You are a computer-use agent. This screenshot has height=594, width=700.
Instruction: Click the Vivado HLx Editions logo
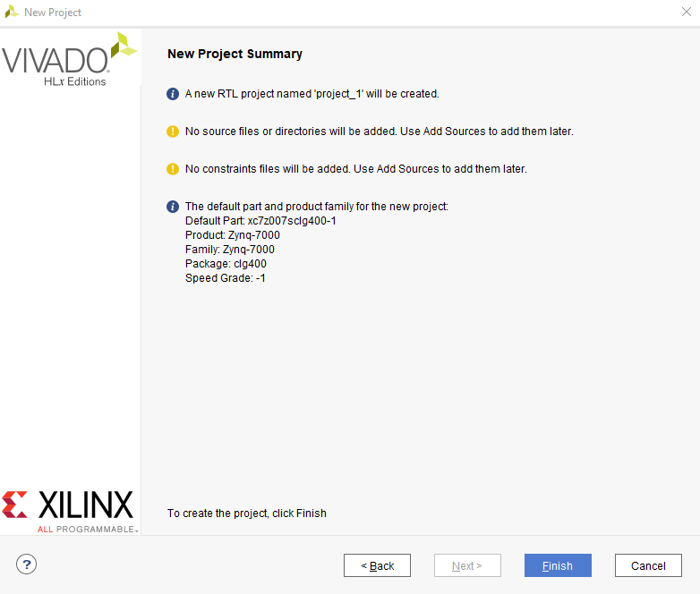point(69,59)
